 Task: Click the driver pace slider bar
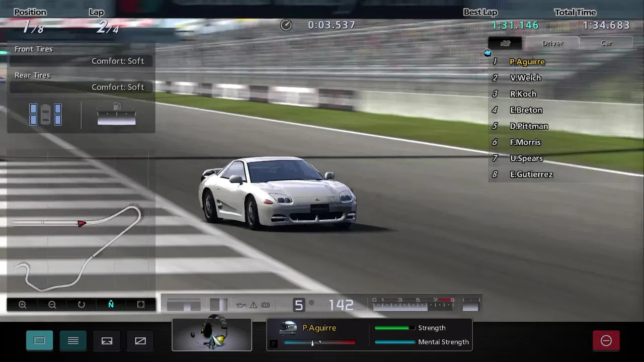coord(319,342)
